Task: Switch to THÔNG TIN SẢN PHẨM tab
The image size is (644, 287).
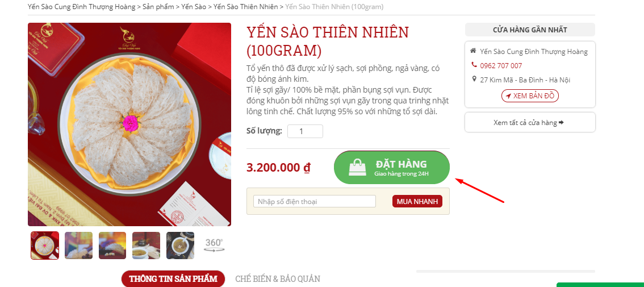Action: 173,279
